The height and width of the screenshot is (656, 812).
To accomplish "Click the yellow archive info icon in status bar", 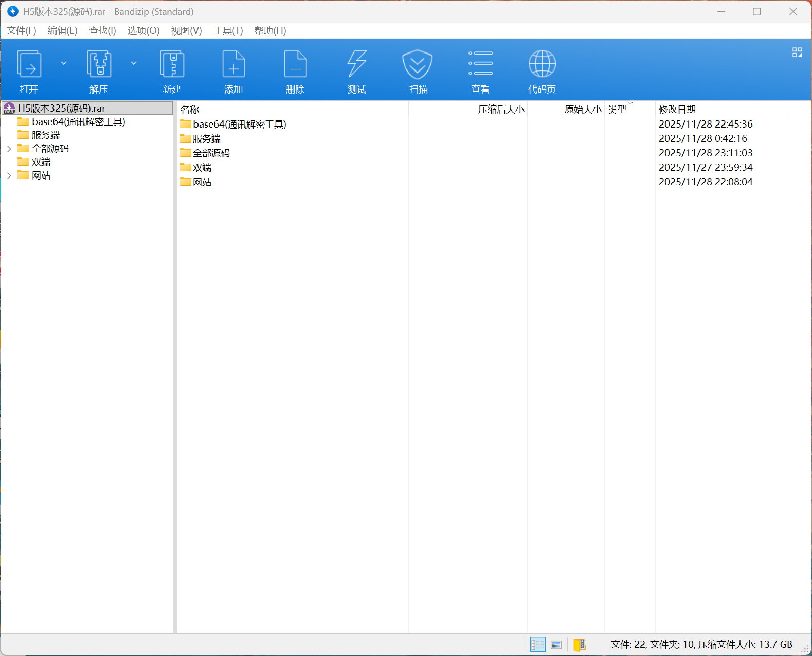I will click(580, 645).
